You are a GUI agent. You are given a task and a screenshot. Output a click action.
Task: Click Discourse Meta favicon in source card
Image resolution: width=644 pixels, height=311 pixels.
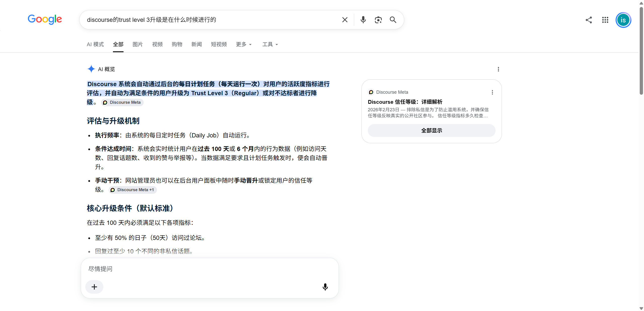click(371, 92)
